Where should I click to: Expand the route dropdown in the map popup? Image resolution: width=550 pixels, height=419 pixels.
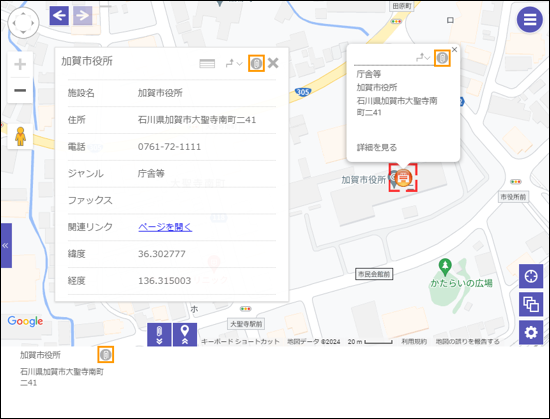tap(423, 57)
